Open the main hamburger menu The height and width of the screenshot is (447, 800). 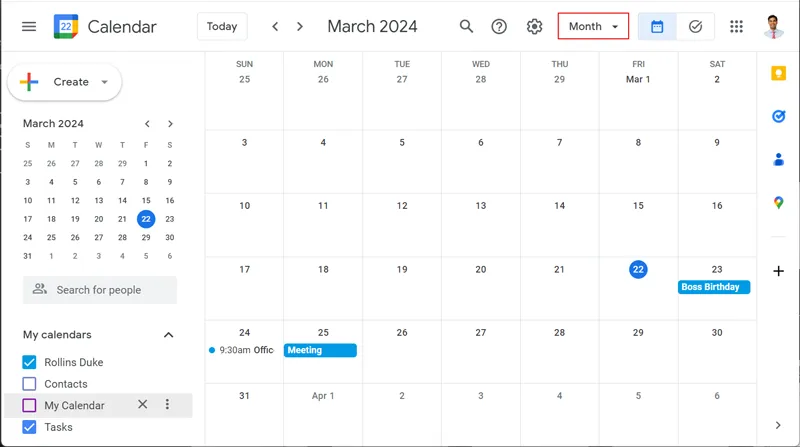[x=29, y=27]
